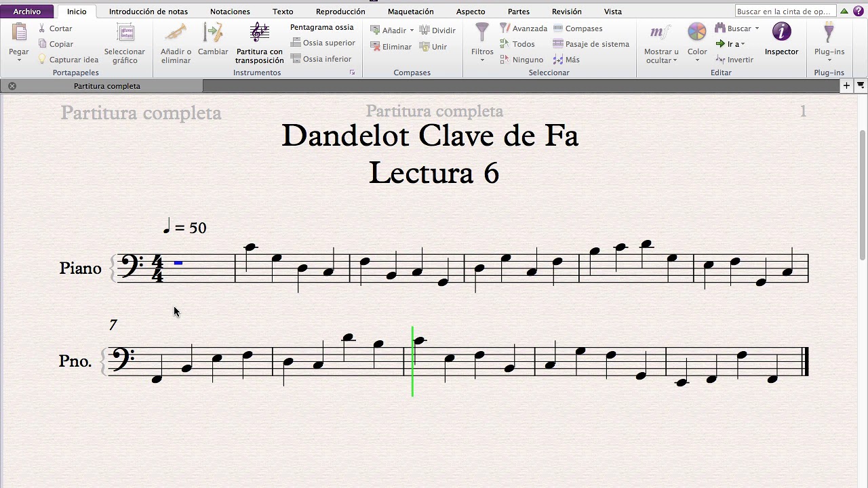Open the Ir a dropdown
The width and height of the screenshot is (868, 488).
731,44
